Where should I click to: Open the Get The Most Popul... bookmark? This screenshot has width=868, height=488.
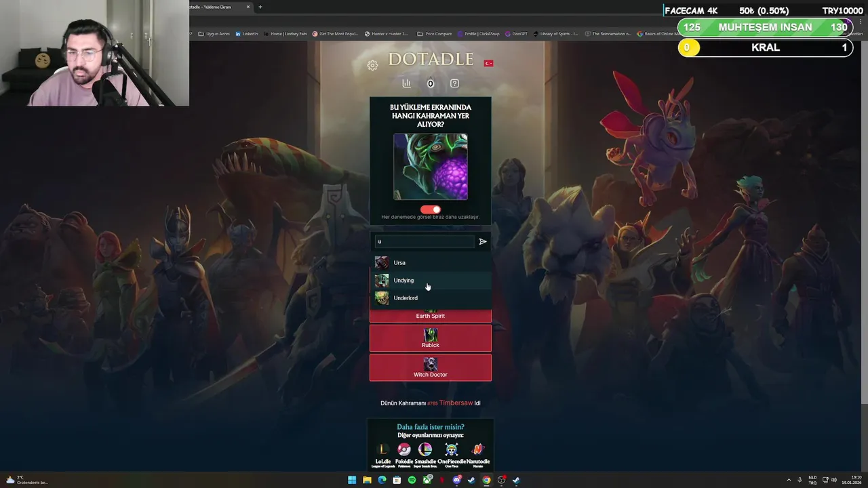[335, 34]
